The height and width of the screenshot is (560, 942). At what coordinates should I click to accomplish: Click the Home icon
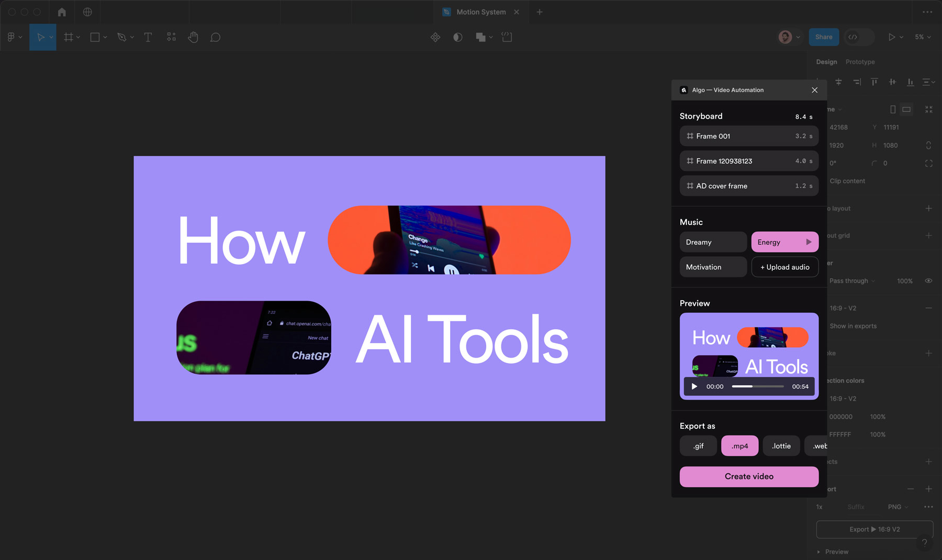[x=62, y=12]
